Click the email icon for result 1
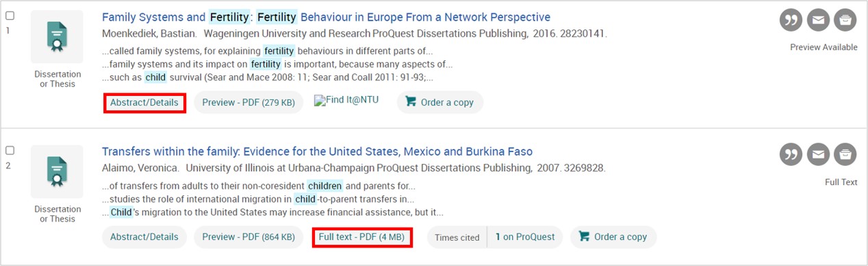This screenshot has width=868, height=266. [818, 20]
